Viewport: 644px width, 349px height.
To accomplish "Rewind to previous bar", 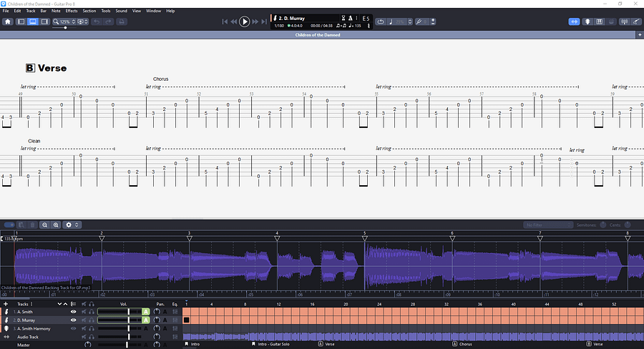I will pos(234,21).
